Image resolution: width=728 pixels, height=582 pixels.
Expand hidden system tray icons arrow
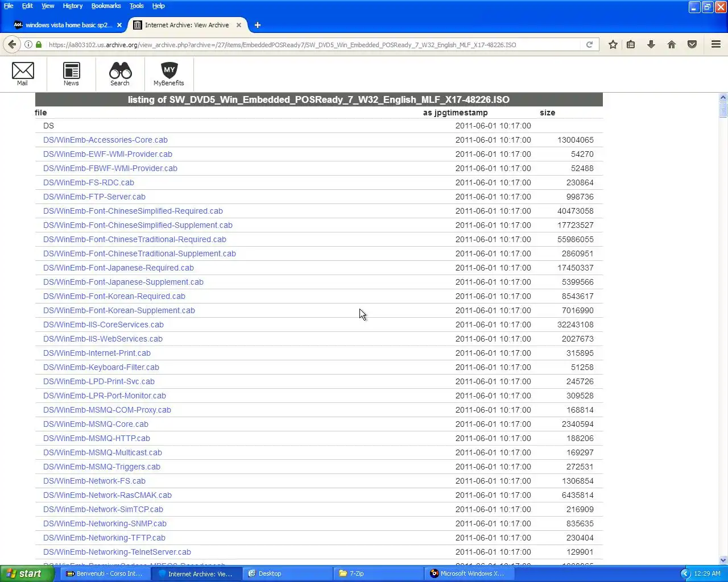coord(685,573)
